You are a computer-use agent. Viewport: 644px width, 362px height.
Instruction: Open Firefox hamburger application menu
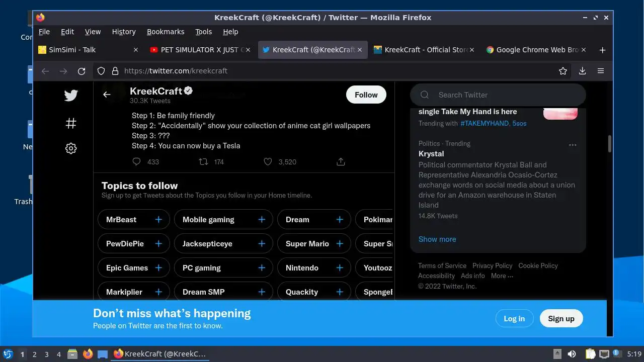coord(601,71)
